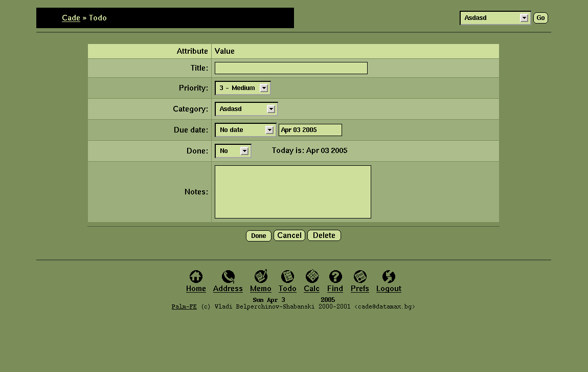588x372 pixels.
Task: Click the Logout icon
Action: (389, 277)
